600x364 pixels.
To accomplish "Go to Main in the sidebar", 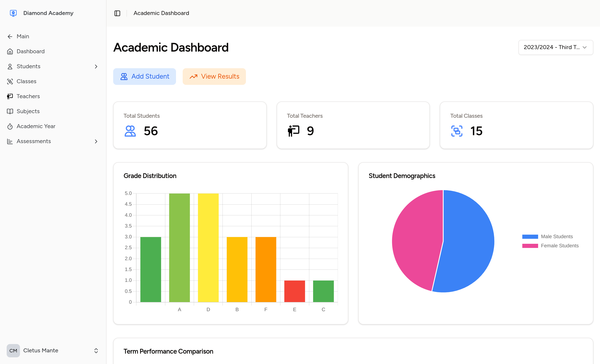I will pos(53,37).
